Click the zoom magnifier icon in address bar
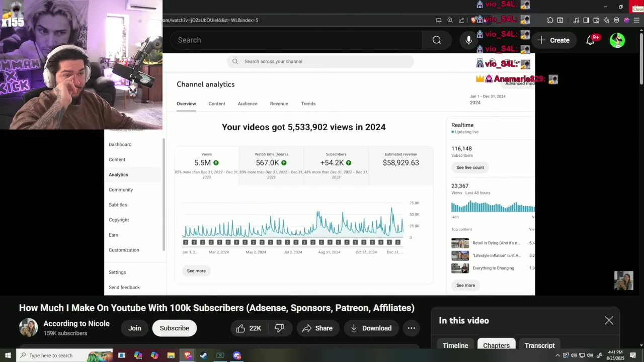 [450, 20]
